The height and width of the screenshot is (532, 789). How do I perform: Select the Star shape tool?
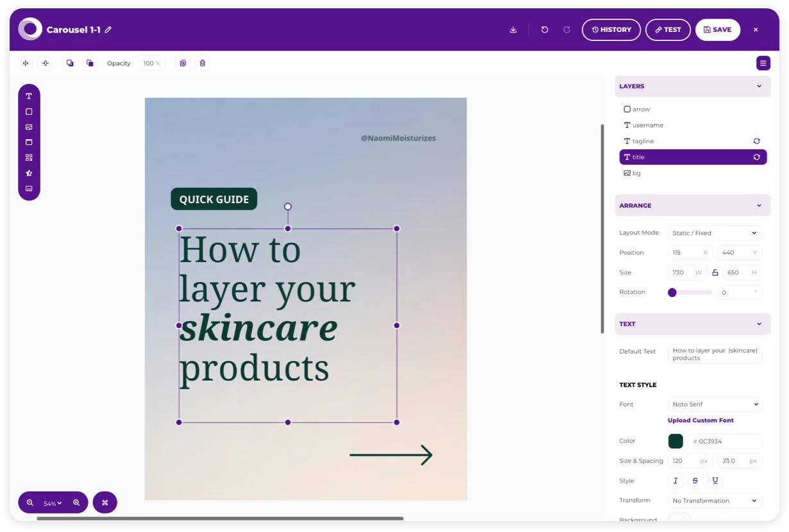coord(28,172)
